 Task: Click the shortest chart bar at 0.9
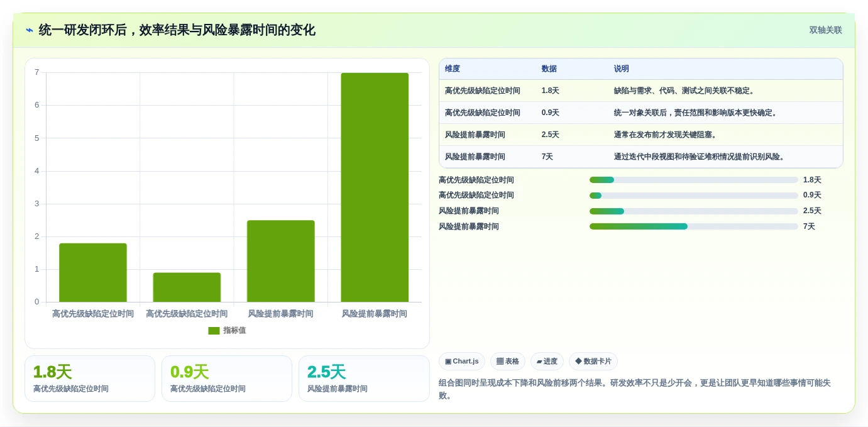click(187, 287)
